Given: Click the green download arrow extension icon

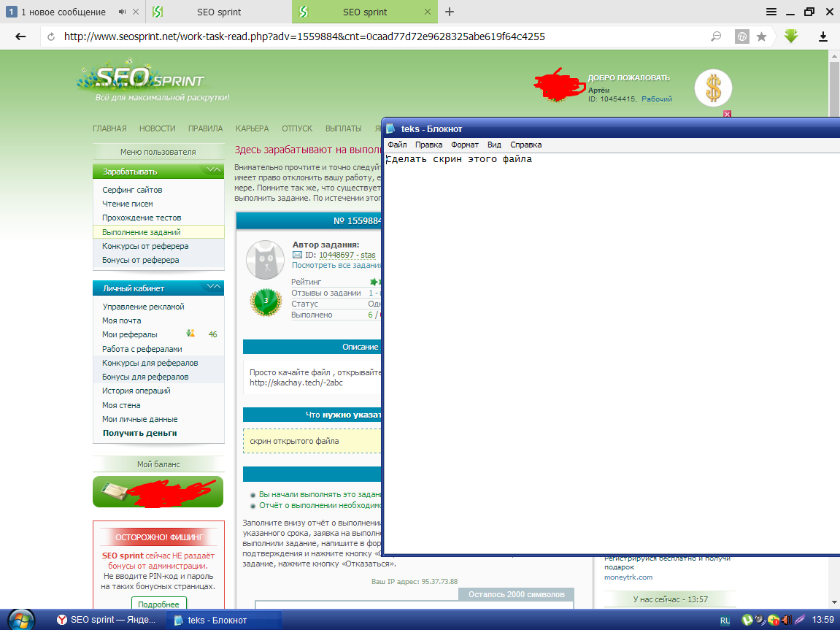Looking at the screenshot, I should (x=791, y=36).
